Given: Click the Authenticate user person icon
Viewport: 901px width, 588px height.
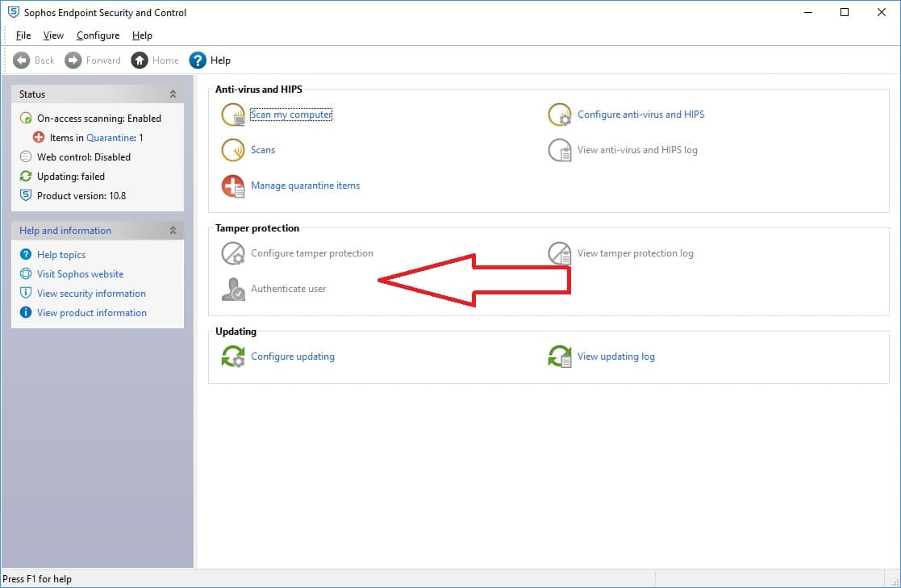Looking at the screenshot, I should (233, 289).
